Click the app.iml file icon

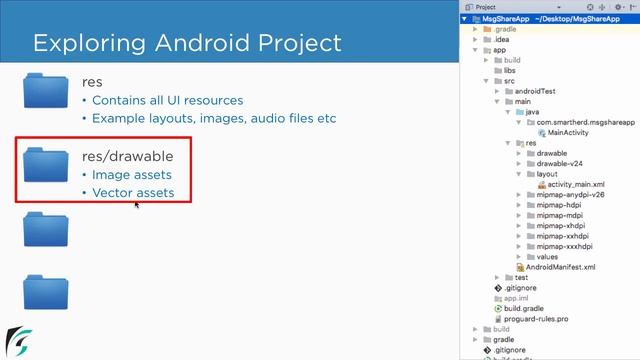pyautogui.click(x=498, y=298)
